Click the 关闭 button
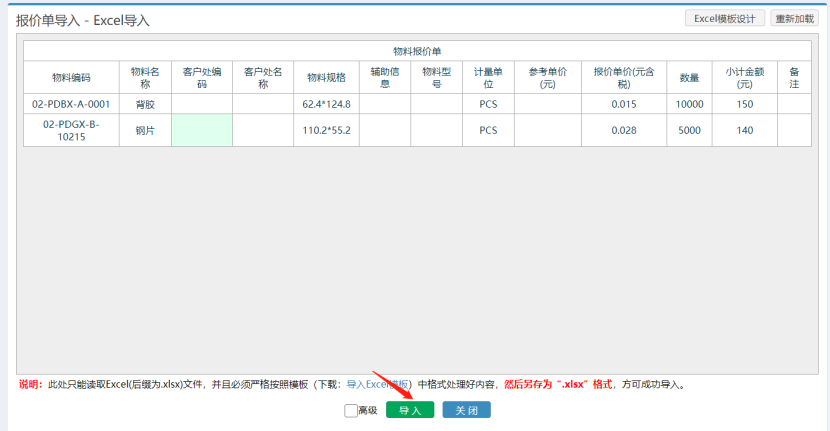Image resolution: width=830 pixels, height=431 pixels. point(466,410)
